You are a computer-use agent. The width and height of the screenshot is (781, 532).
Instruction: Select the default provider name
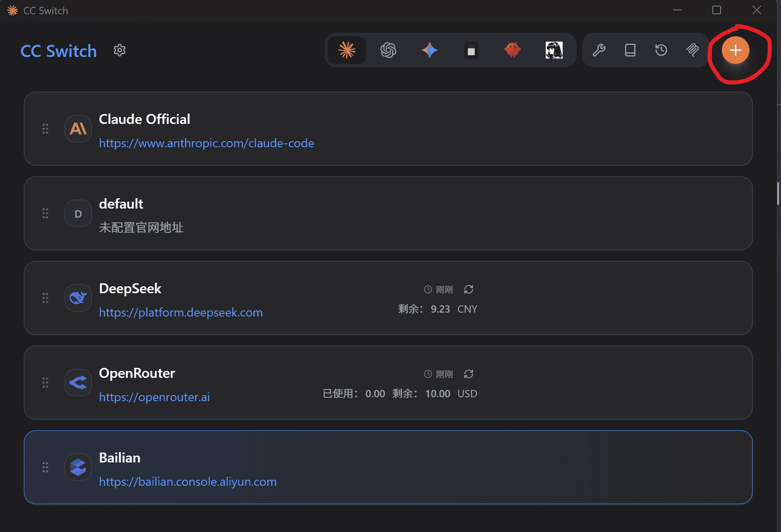(x=121, y=204)
